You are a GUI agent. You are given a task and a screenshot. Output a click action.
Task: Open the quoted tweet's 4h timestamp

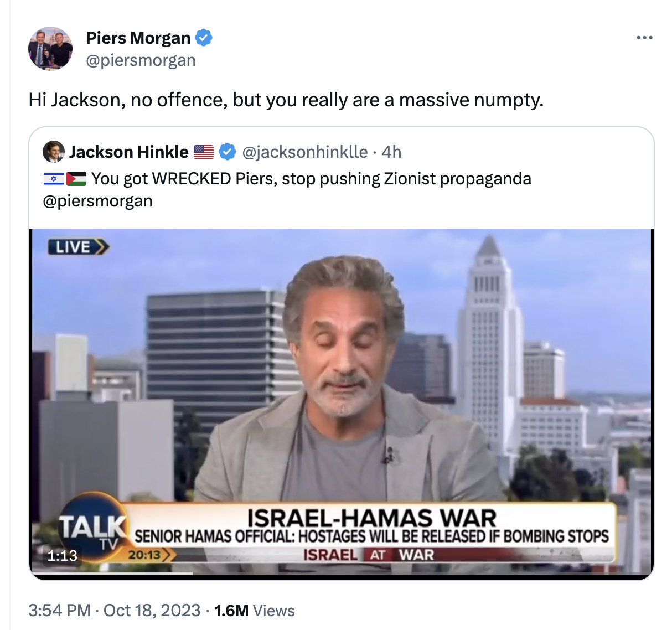[391, 152]
